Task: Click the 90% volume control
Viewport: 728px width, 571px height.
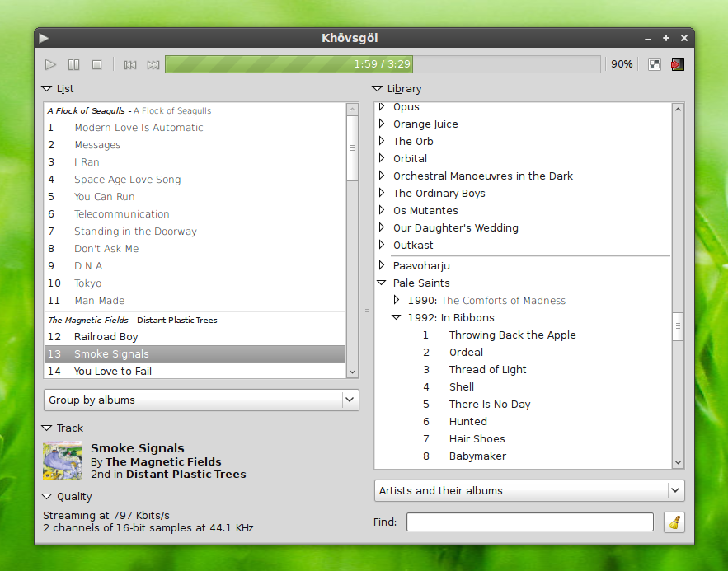Action: coord(622,64)
